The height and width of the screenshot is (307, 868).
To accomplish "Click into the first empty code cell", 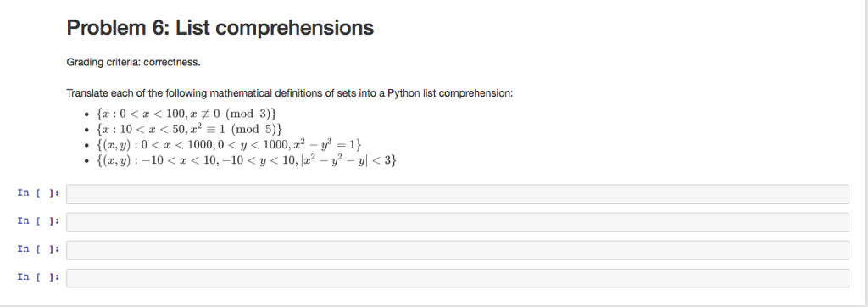I will tap(457, 194).
